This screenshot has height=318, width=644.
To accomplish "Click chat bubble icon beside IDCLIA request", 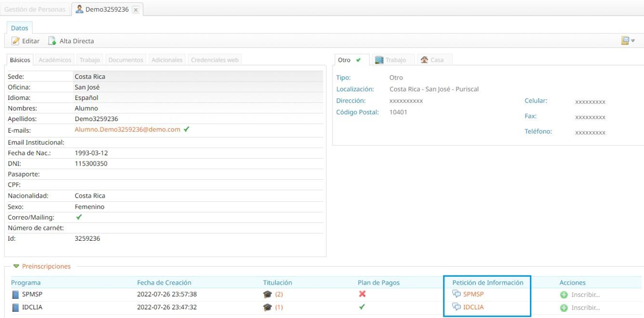I will tap(456, 307).
